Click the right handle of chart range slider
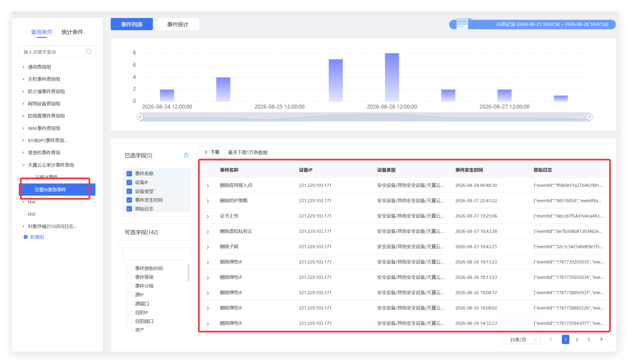 [x=590, y=117]
